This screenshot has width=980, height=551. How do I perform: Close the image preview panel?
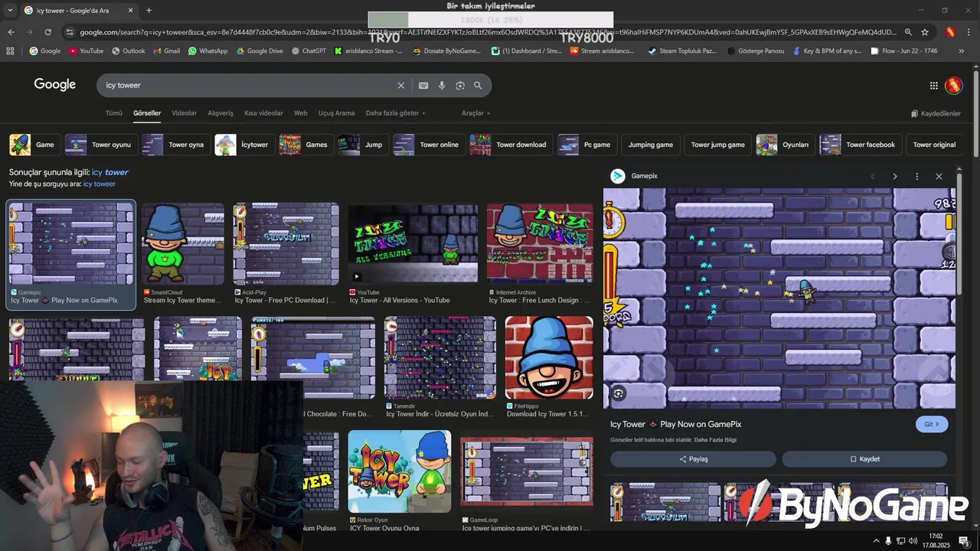click(939, 176)
